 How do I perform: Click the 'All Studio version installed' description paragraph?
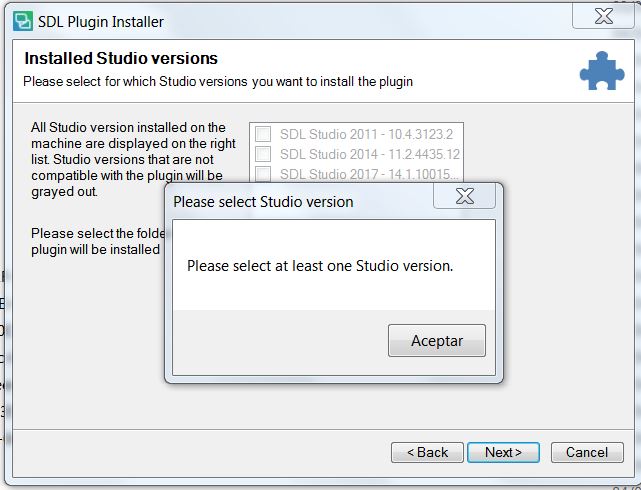(x=133, y=159)
